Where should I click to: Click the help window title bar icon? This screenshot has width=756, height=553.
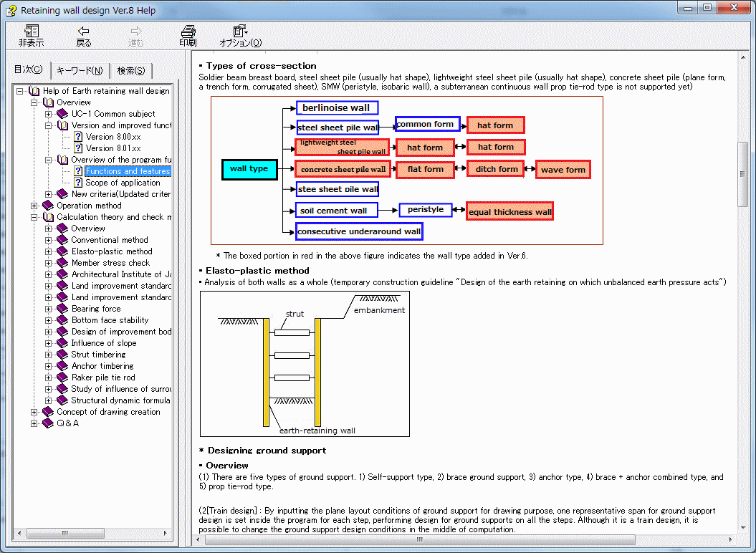(11, 10)
